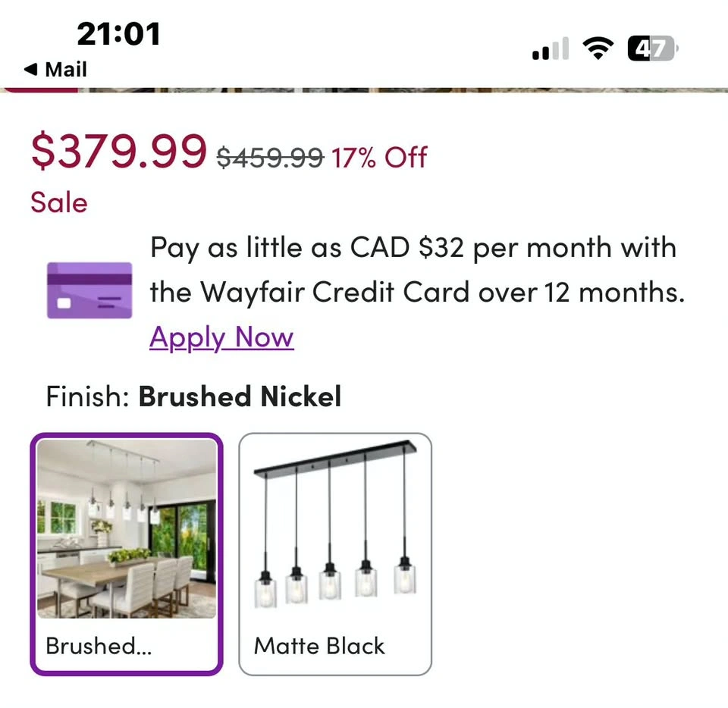728x708 pixels.
Task: Open the Apply Now link
Action: coord(221,337)
